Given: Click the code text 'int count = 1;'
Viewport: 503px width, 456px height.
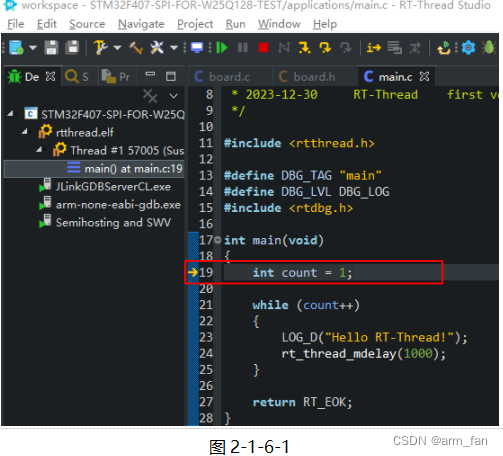Looking at the screenshot, I should pyautogui.click(x=302, y=273).
